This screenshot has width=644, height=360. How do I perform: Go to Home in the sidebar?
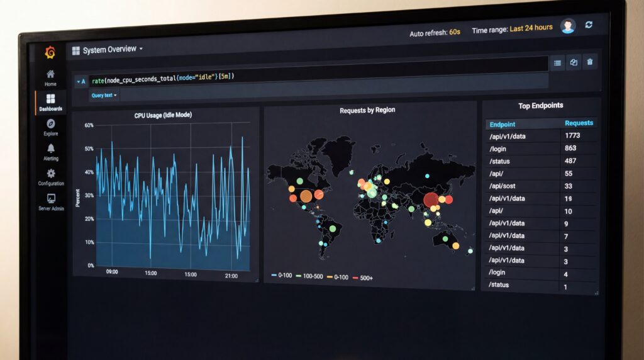50,76
